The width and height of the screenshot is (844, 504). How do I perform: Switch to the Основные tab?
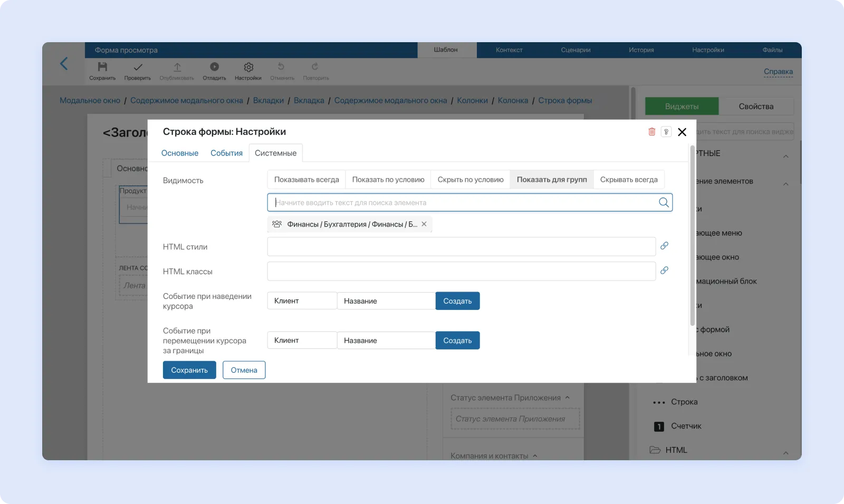[x=180, y=153]
